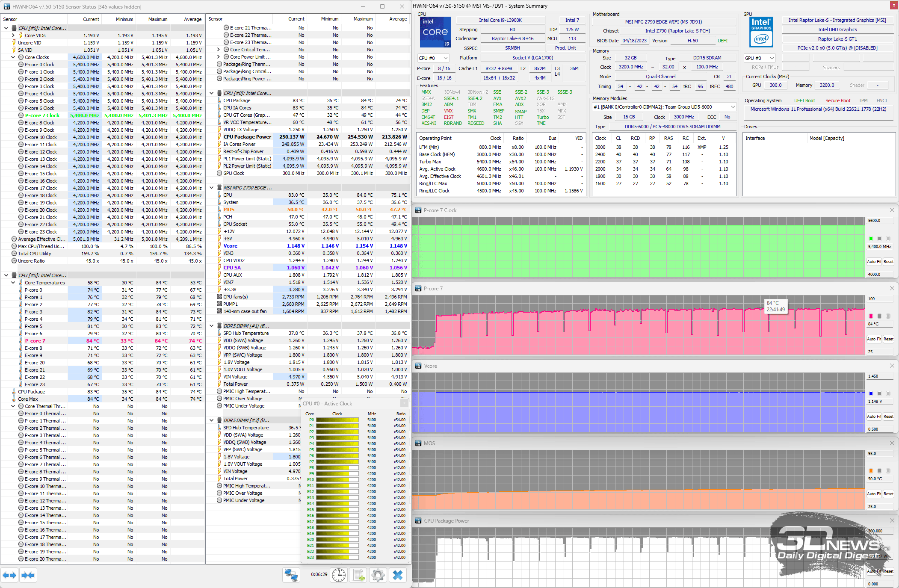
Task: Open the CPU #0 selector dropdown
Action: click(433, 58)
